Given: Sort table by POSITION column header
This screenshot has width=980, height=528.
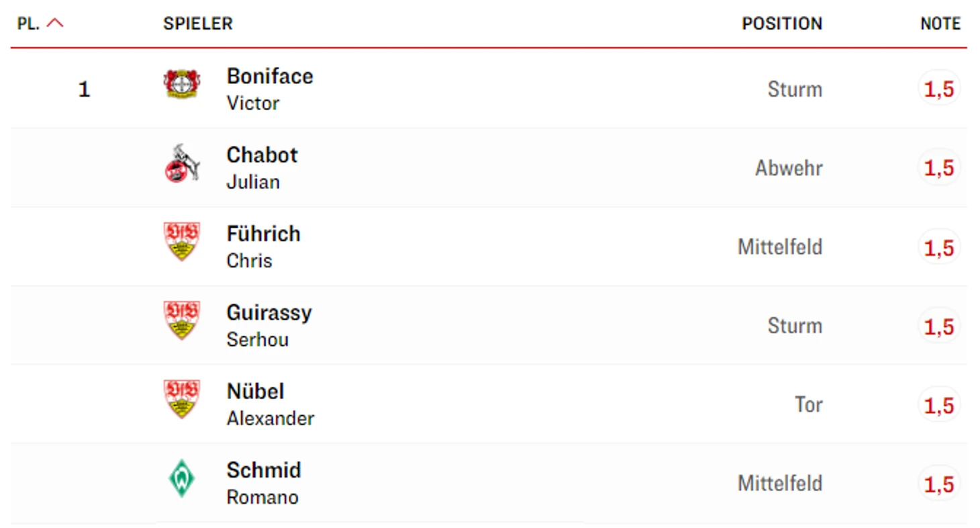Looking at the screenshot, I should point(782,24).
